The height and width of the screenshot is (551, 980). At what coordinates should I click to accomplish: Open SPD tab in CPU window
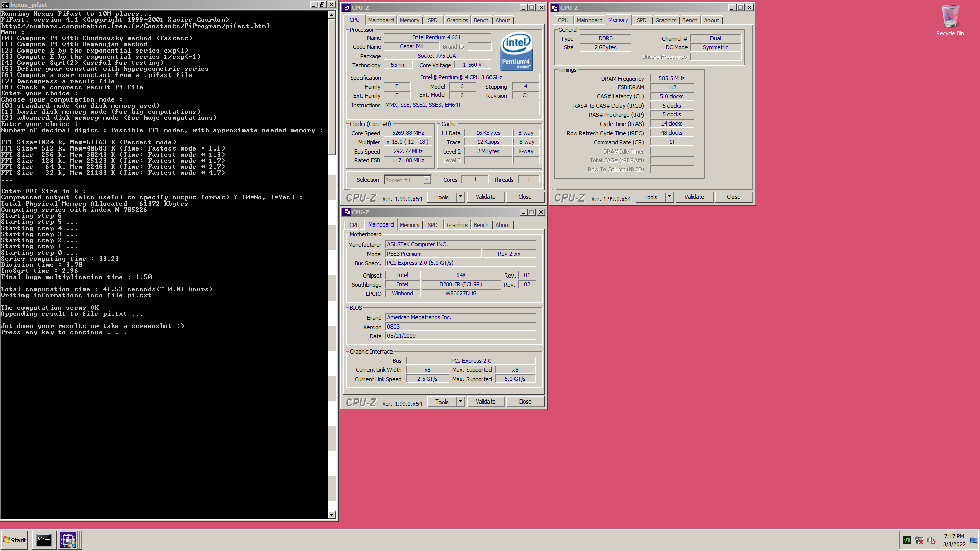pos(433,20)
